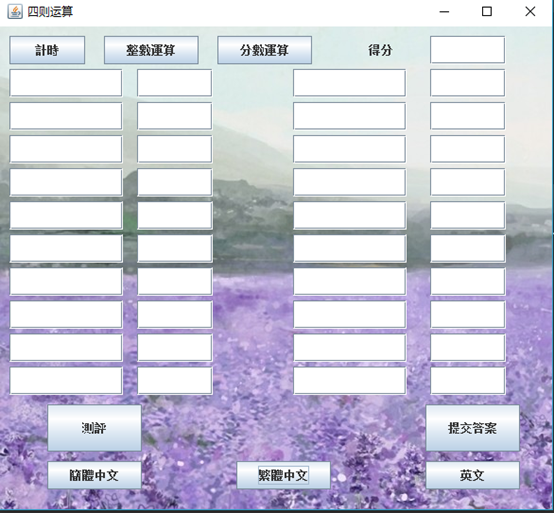This screenshot has width=554, height=513.
Task: Focus the eighth-row leftmost wide field
Action: [x=66, y=314]
